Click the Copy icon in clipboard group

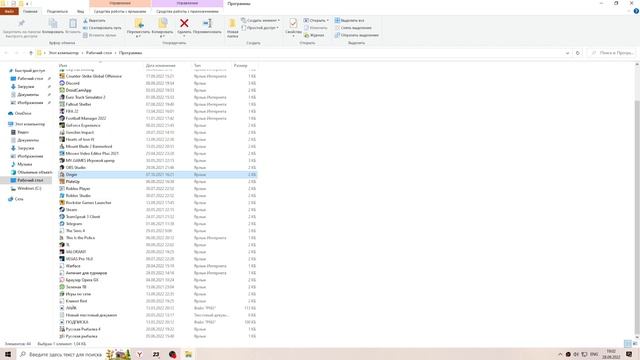[x=53, y=24]
